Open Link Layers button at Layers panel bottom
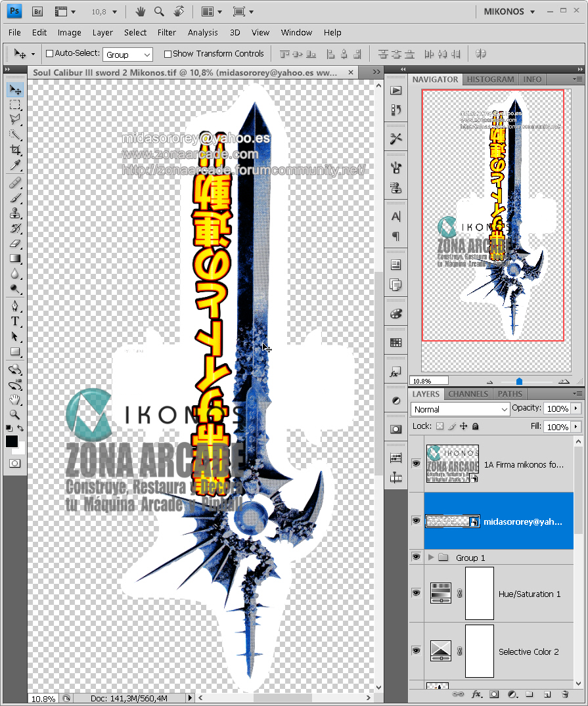 click(458, 694)
